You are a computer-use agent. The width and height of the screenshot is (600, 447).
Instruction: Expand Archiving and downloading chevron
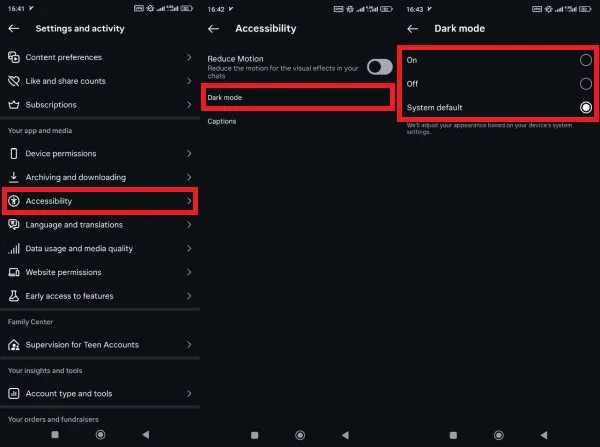[189, 177]
